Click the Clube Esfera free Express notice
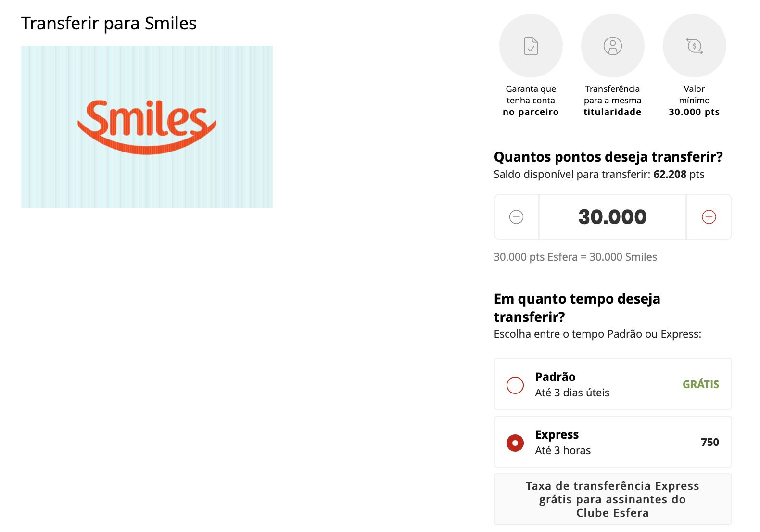This screenshot has width=760, height=532. (x=613, y=499)
